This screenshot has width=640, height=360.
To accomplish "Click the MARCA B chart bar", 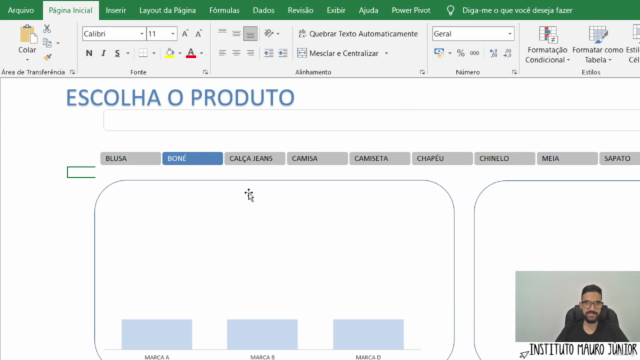I will (262, 334).
